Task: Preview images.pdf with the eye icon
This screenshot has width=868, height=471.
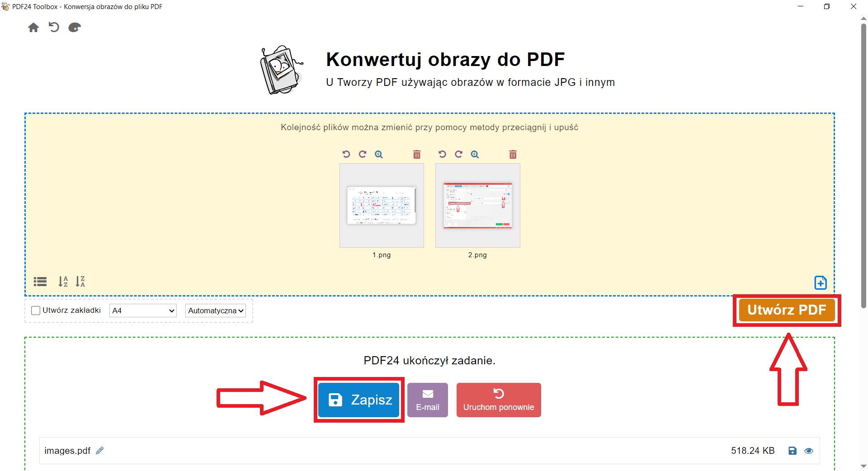Action: click(809, 451)
